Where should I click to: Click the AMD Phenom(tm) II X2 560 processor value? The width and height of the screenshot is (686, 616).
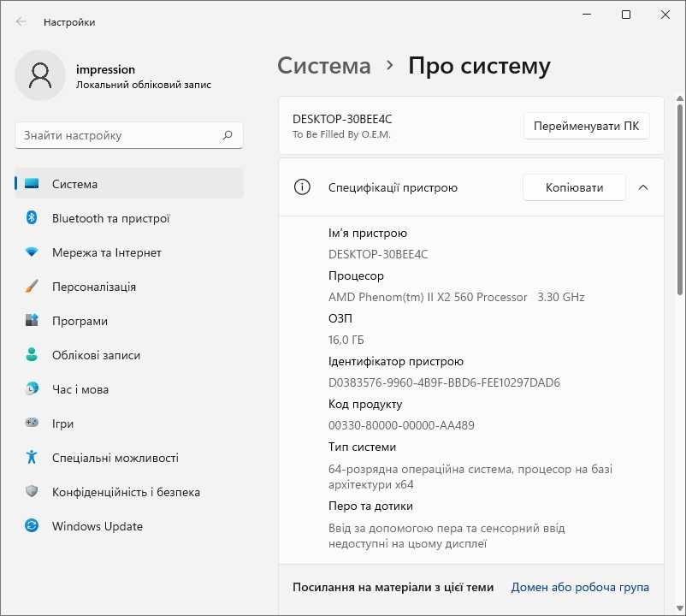[456, 297]
